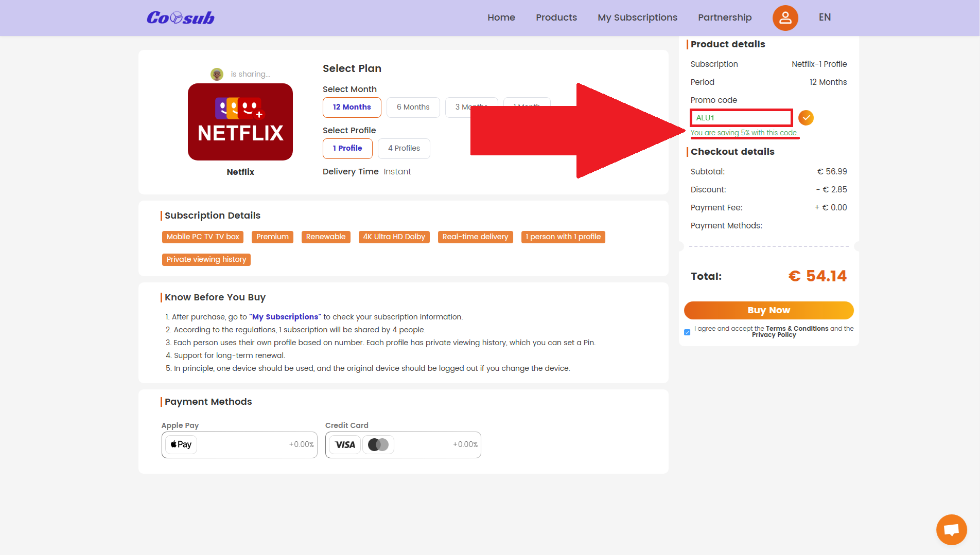
Task: Click the discount amount - € 2.85
Action: coord(831,190)
